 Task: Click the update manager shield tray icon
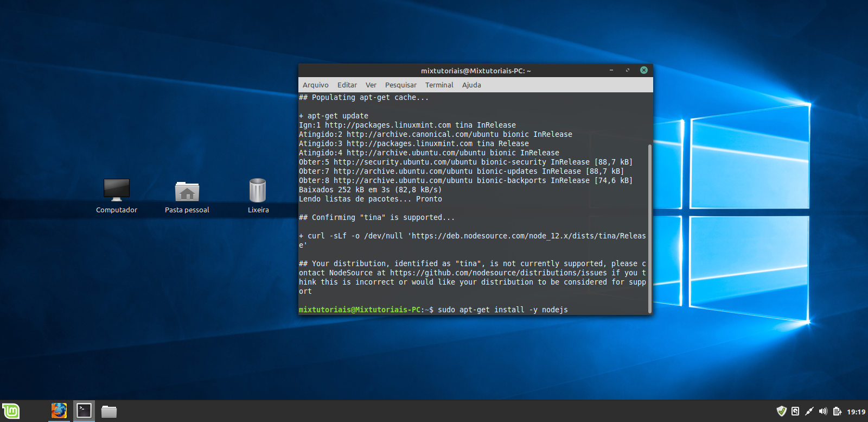pyautogui.click(x=781, y=411)
